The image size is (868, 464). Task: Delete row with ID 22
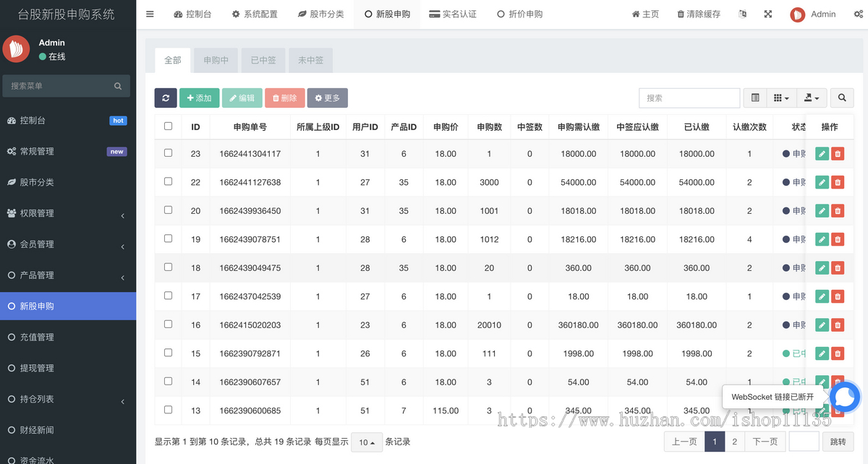coord(838,182)
